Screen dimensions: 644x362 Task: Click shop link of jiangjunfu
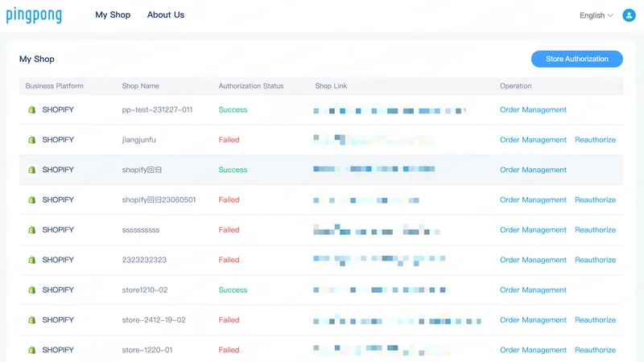pyautogui.click(x=374, y=140)
